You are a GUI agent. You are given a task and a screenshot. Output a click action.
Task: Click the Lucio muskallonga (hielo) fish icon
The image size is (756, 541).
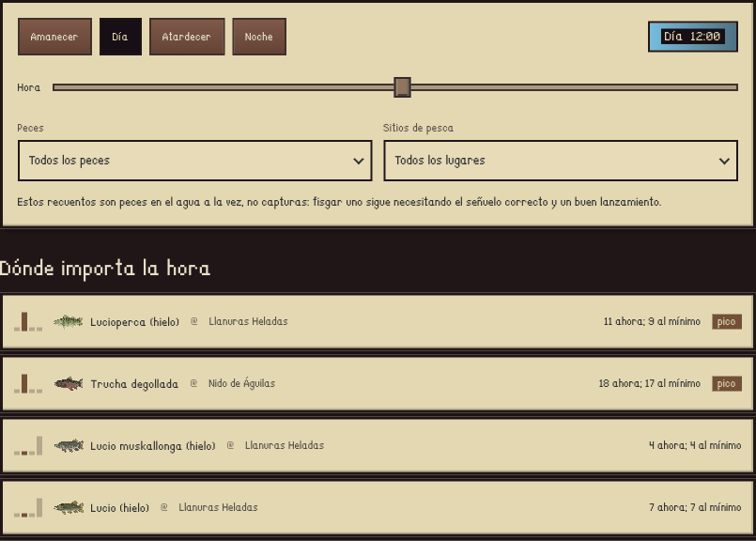click(69, 445)
